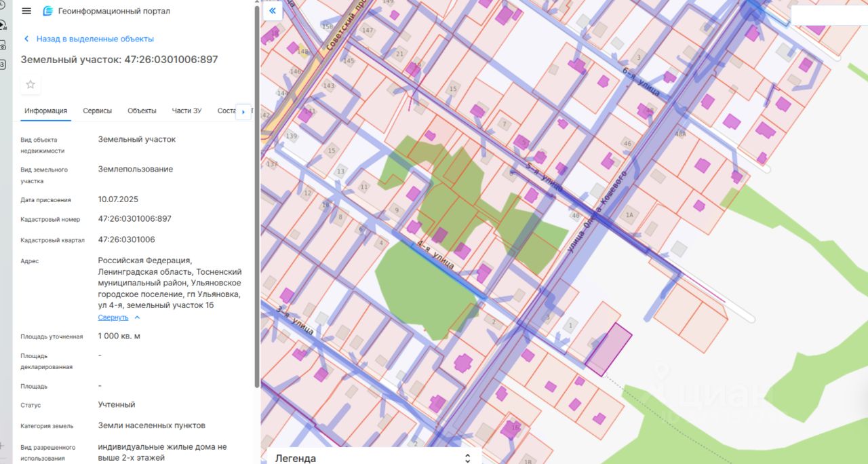Image resolution: width=868 pixels, height=464 pixels.
Task: Click the status value Учтенный
Action: click(117, 404)
